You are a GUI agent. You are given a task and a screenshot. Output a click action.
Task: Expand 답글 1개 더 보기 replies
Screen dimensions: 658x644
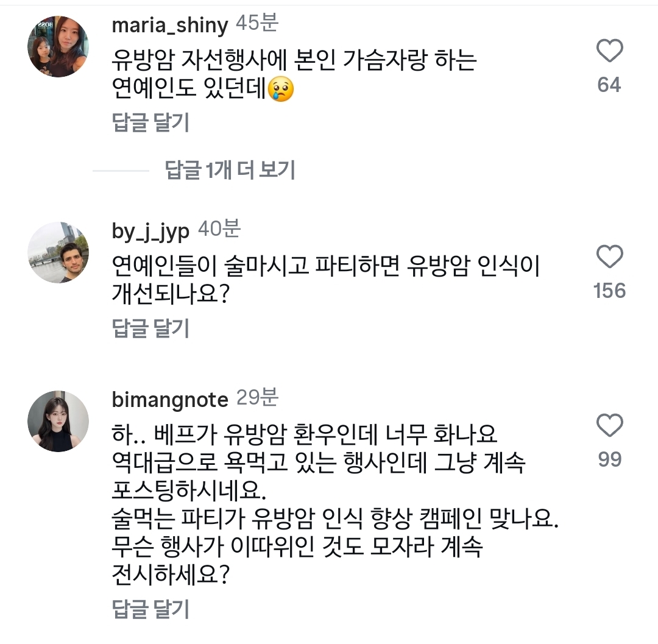pyautogui.click(x=230, y=171)
